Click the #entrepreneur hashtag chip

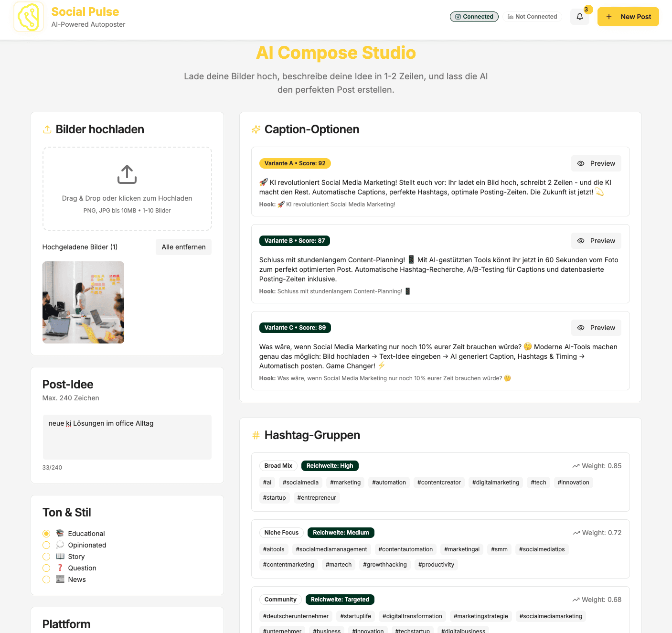point(317,498)
